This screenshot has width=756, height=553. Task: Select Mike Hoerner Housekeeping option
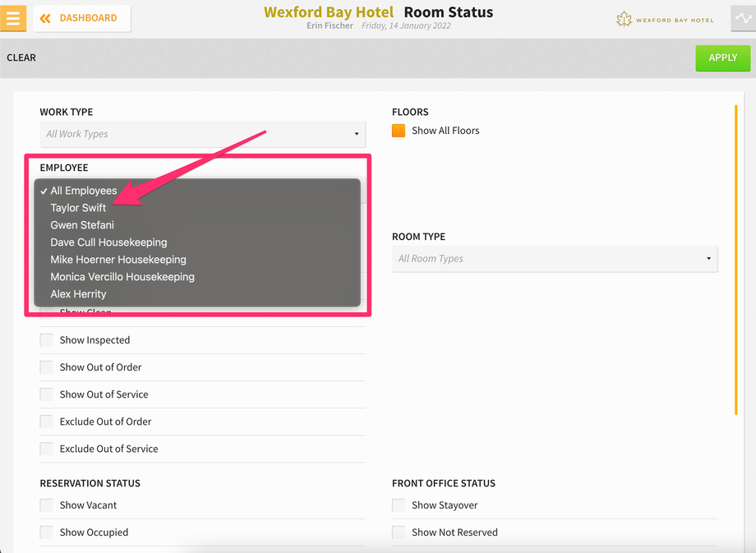[x=197, y=260]
